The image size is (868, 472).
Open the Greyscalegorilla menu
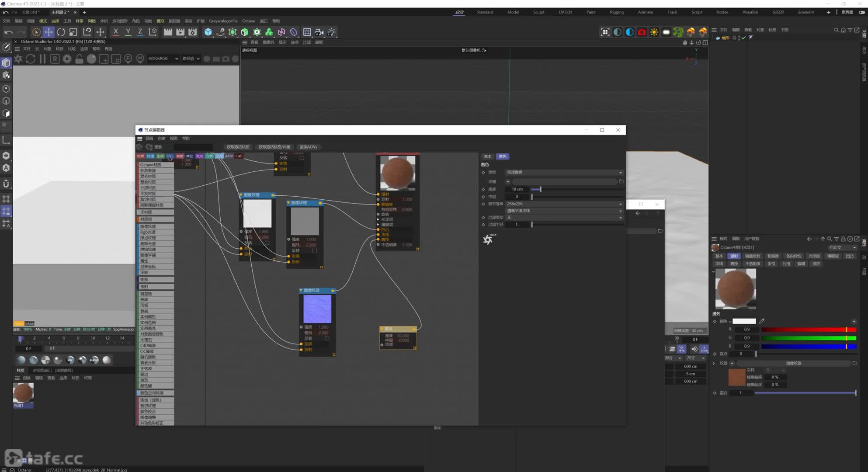click(223, 21)
